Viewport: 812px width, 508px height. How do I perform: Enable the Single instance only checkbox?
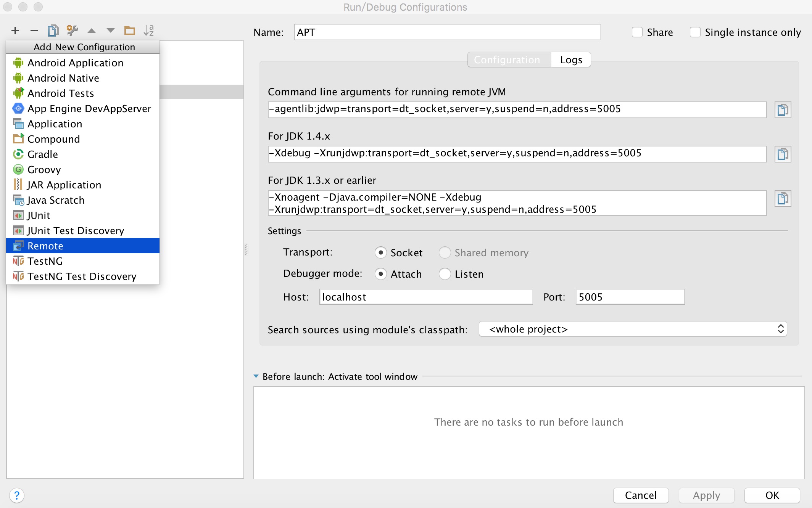click(696, 32)
